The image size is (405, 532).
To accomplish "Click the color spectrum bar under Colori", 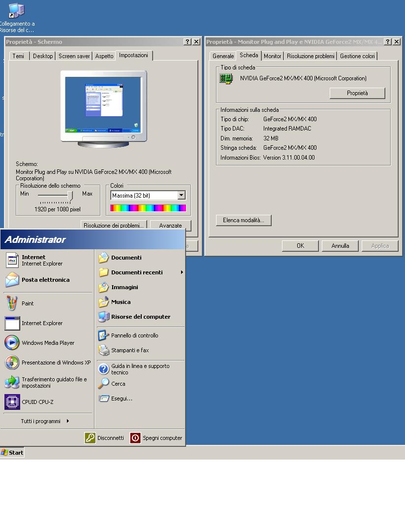I will tap(148, 208).
